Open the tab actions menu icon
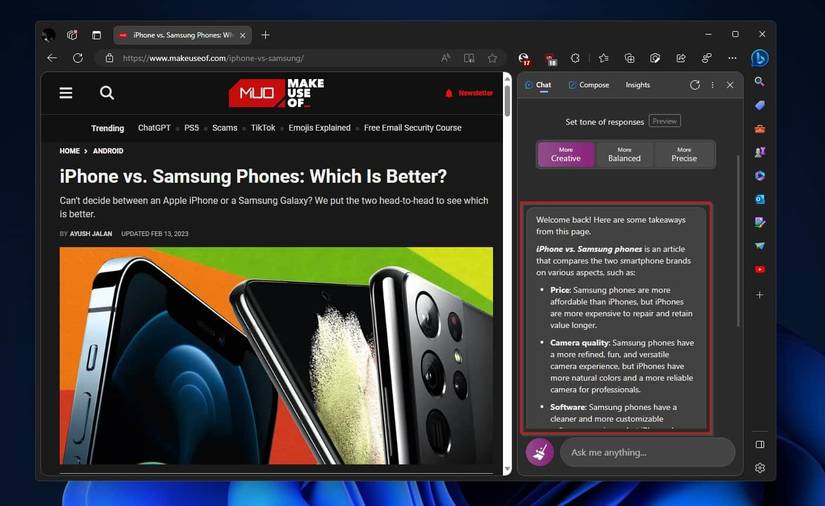The image size is (825, 506). (x=96, y=35)
